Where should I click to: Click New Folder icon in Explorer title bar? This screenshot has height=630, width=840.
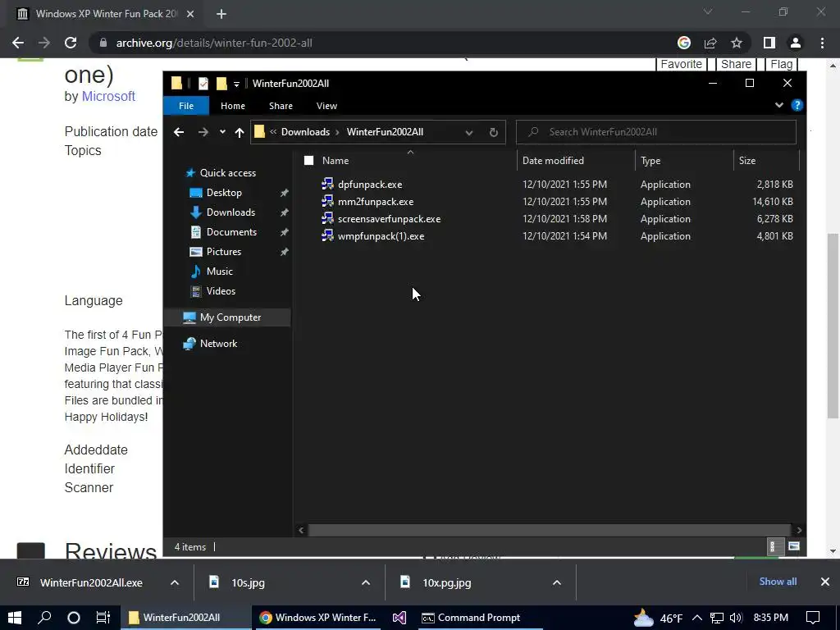tap(221, 84)
